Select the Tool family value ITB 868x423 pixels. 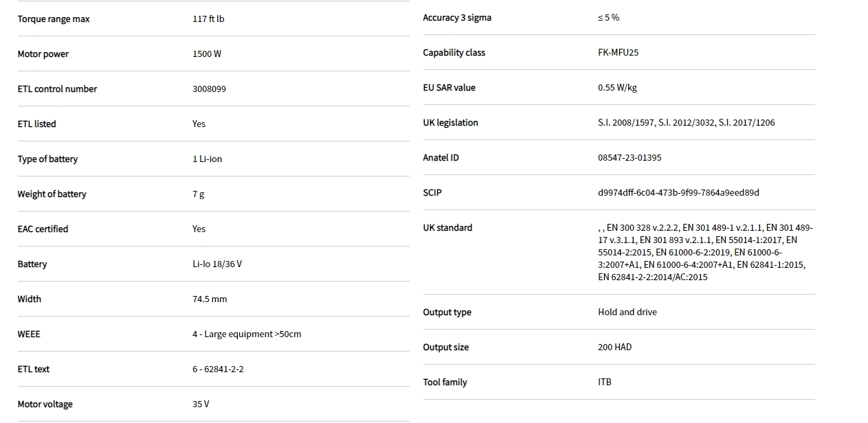[604, 382]
